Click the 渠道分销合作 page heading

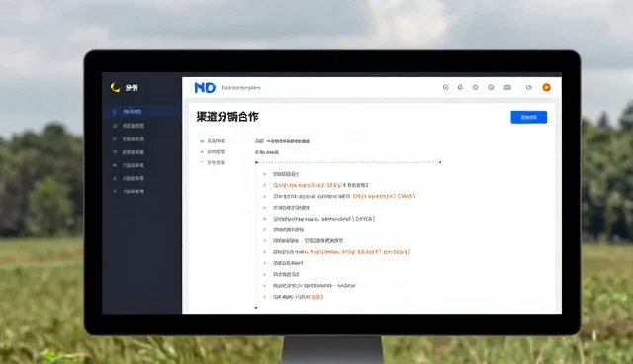pyautogui.click(x=227, y=117)
